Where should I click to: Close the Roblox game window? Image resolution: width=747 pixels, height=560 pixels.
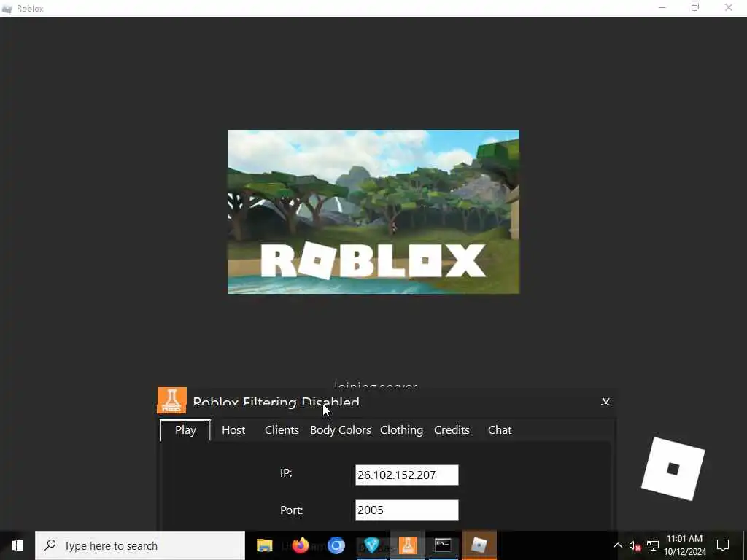[x=729, y=7]
